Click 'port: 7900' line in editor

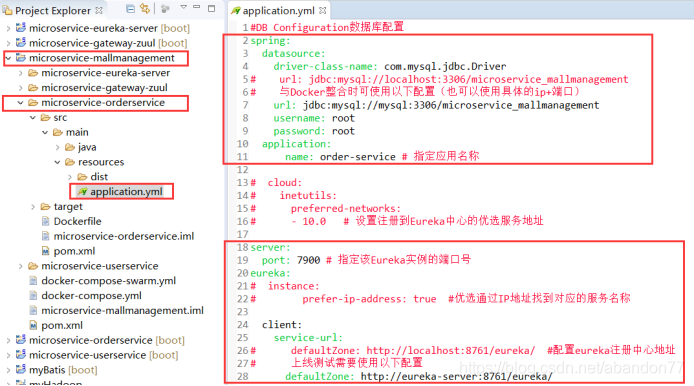pyautogui.click(x=291, y=260)
